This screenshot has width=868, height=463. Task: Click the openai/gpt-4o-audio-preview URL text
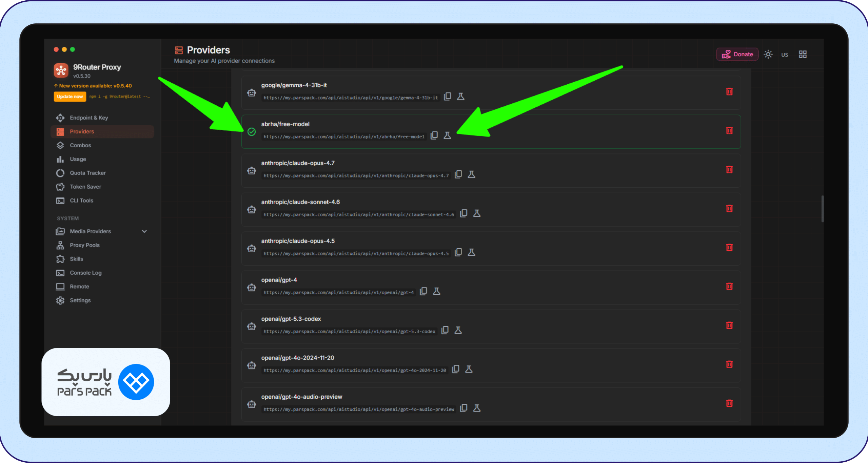point(359,409)
